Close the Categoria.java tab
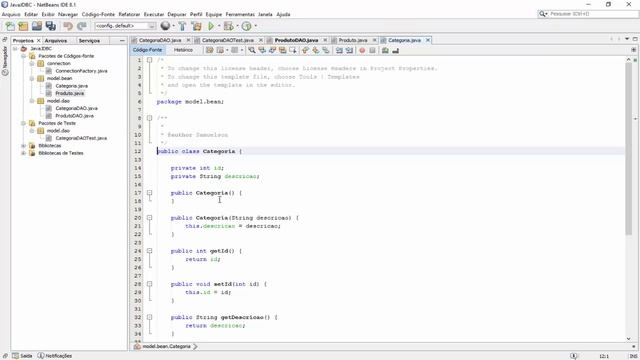640x360 pixels. point(428,40)
